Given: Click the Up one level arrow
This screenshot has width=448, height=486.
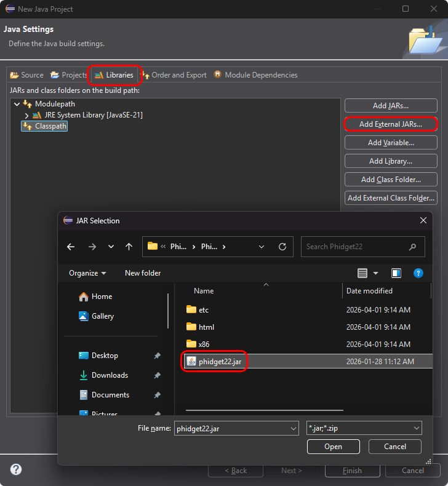Looking at the screenshot, I should tap(129, 247).
